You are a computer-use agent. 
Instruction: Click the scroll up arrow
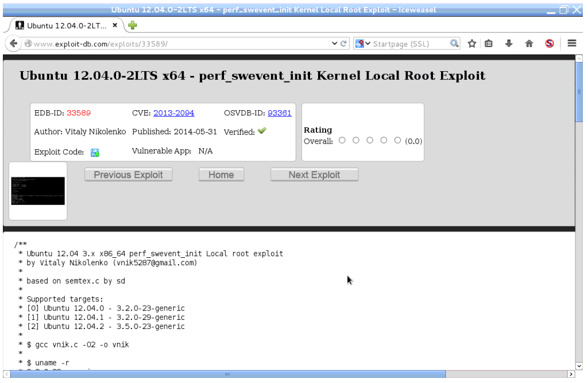pyautogui.click(x=579, y=59)
